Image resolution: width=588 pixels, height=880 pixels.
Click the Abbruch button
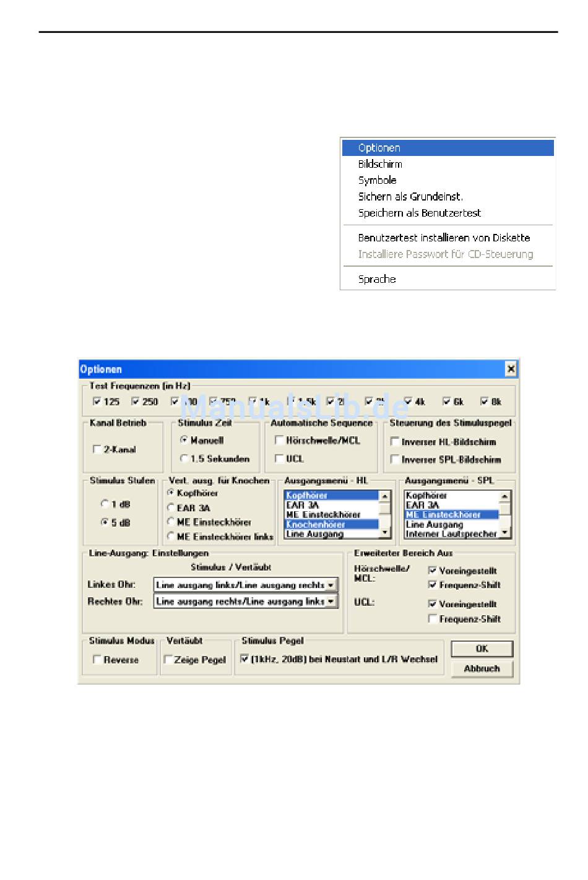(482, 668)
